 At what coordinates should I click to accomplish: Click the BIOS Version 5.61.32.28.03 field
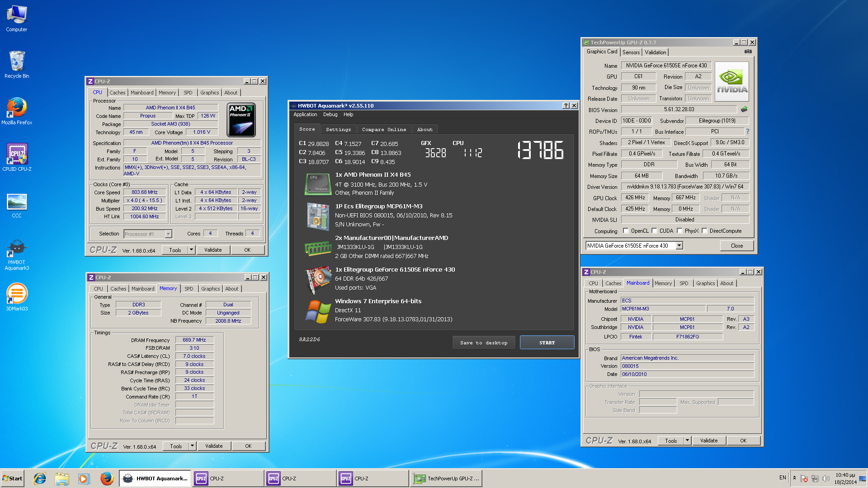click(x=679, y=109)
